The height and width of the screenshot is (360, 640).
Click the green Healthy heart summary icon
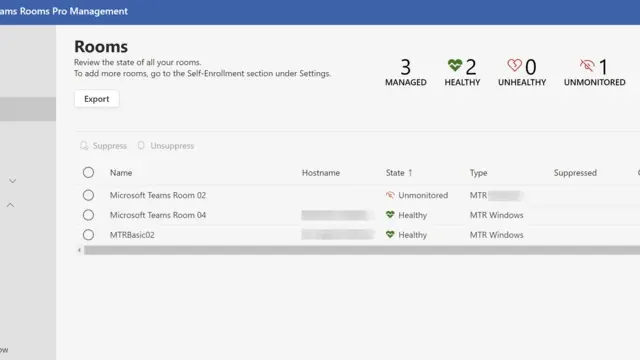[455, 65]
